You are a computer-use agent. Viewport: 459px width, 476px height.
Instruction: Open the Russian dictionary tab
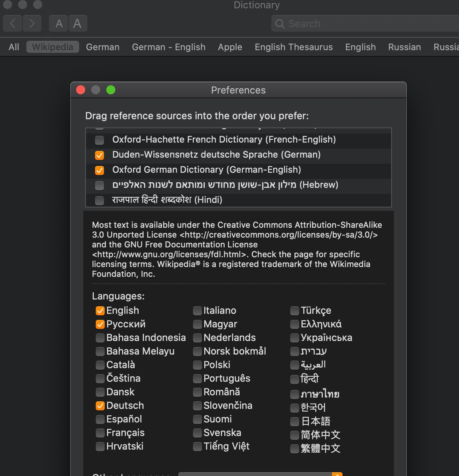[x=404, y=47]
